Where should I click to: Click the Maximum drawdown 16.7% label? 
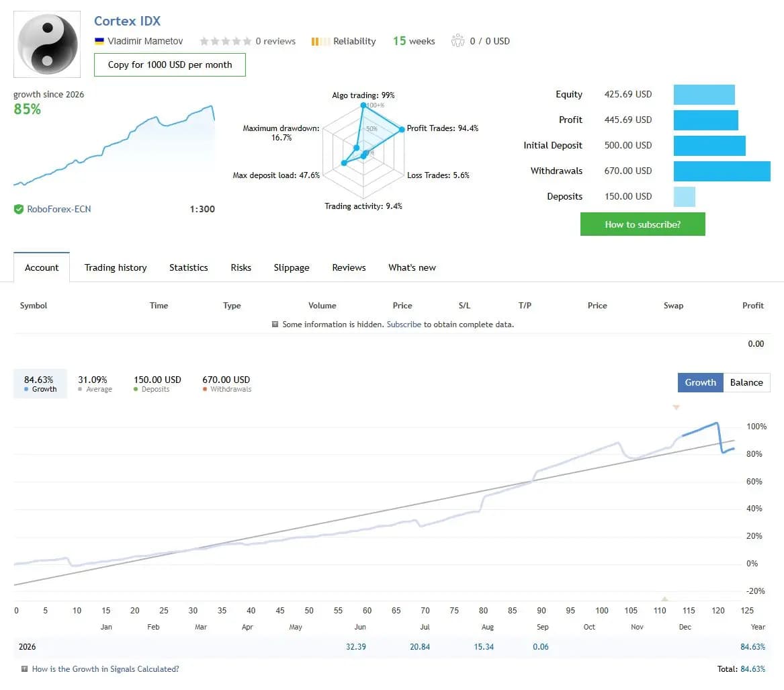281,133
